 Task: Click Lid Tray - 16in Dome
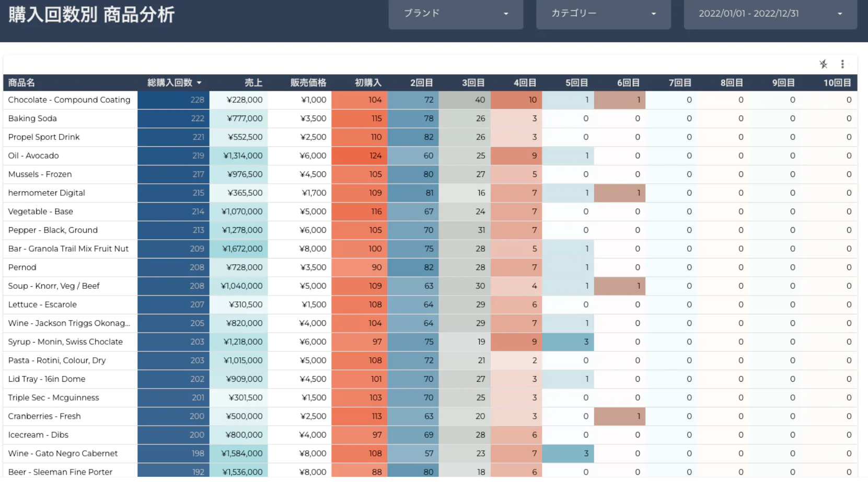click(47, 379)
